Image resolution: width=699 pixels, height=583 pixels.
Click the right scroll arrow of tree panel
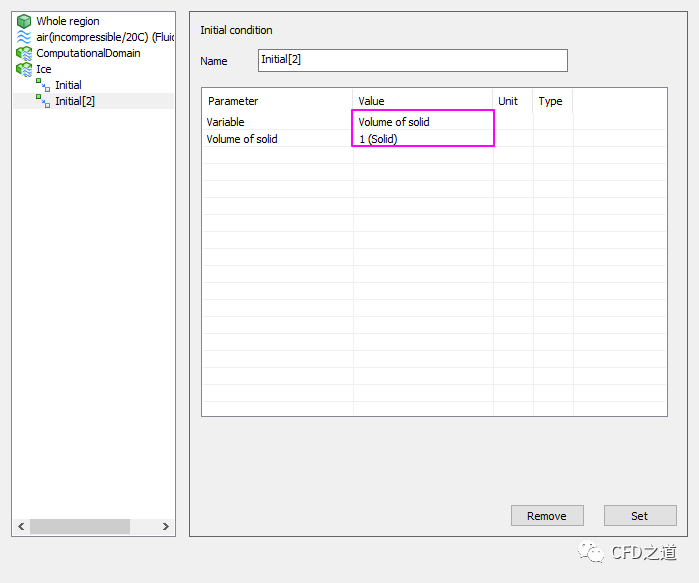(x=165, y=526)
